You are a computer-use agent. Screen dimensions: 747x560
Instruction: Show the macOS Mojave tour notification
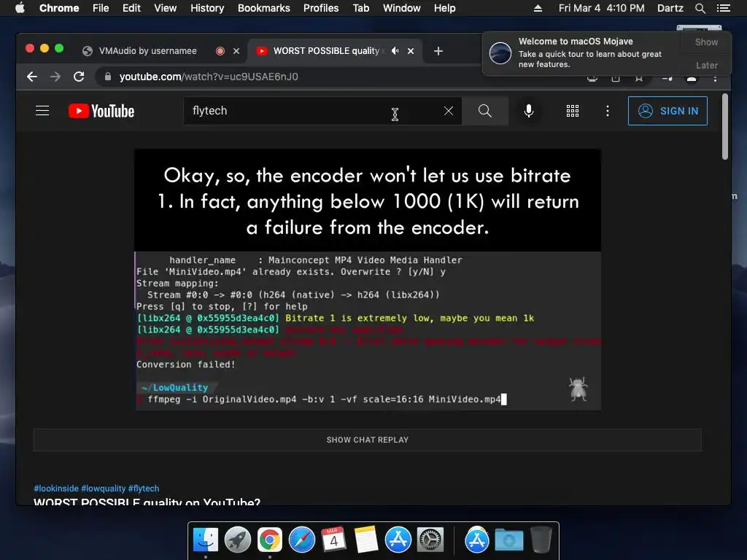(x=706, y=42)
